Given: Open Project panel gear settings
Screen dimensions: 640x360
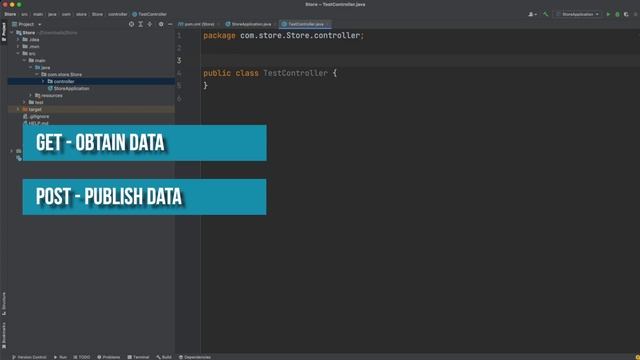Looking at the screenshot, I should pos(161,24).
